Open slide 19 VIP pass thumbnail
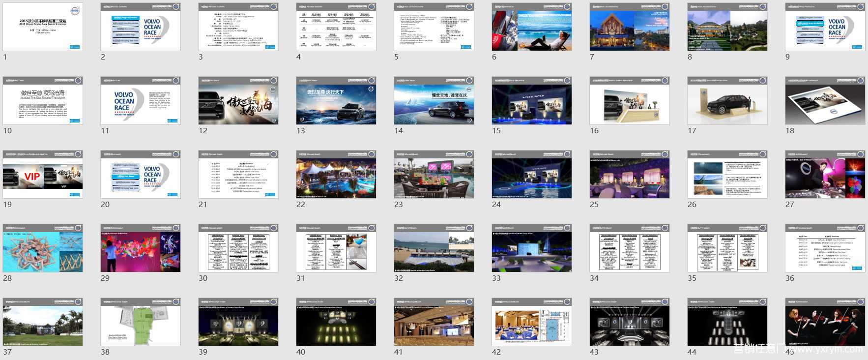868x360 pixels. pyautogui.click(x=43, y=174)
